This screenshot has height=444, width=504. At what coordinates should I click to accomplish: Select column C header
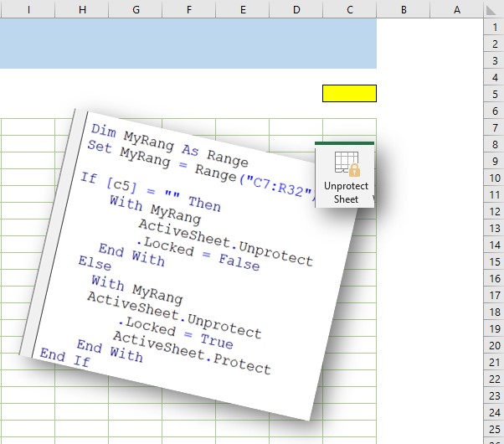click(x=349, y=9)
